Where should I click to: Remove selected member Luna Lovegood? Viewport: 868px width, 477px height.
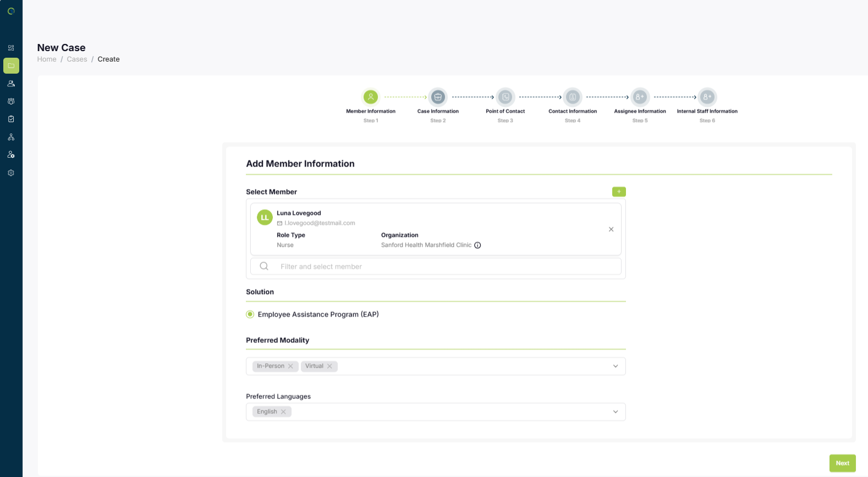coord(611,229)
